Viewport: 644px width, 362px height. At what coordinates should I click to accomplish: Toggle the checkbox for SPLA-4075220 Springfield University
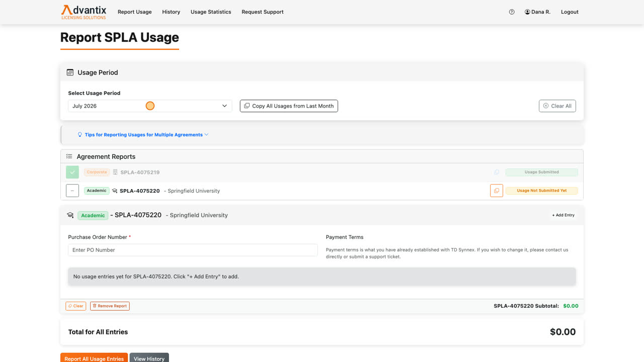click(x=72, y=191)
